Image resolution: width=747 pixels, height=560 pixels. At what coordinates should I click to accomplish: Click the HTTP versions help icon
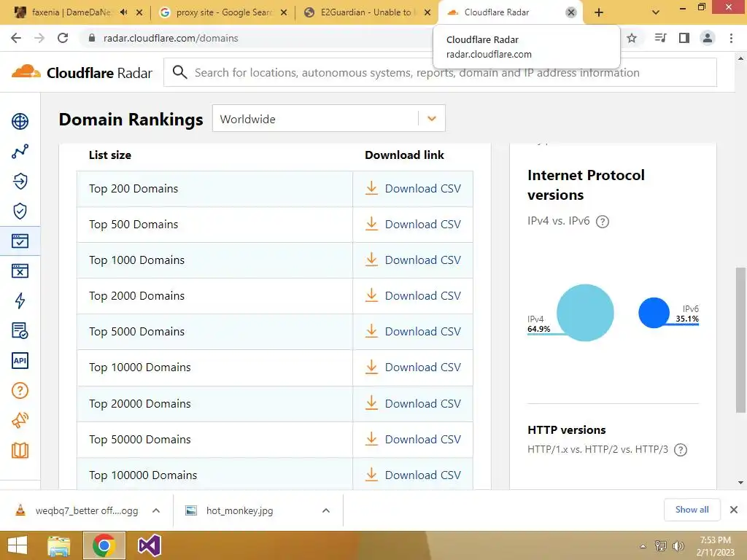point(681,449)
